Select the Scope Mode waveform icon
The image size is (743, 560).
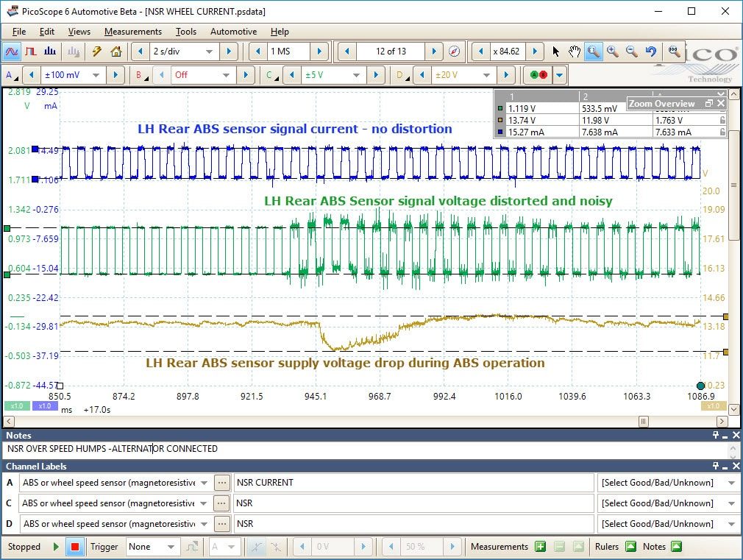[11, 52]
